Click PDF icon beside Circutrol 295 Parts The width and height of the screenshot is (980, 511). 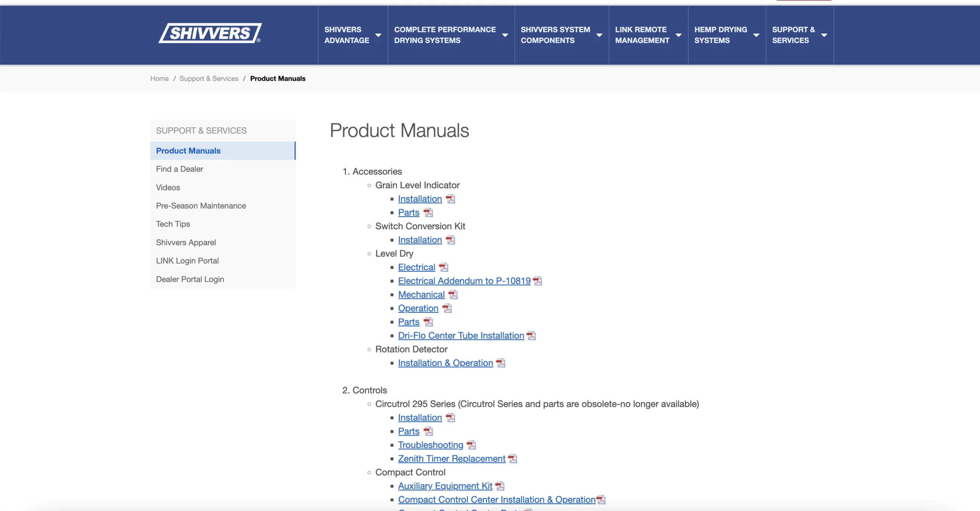[x=428, y=431]
